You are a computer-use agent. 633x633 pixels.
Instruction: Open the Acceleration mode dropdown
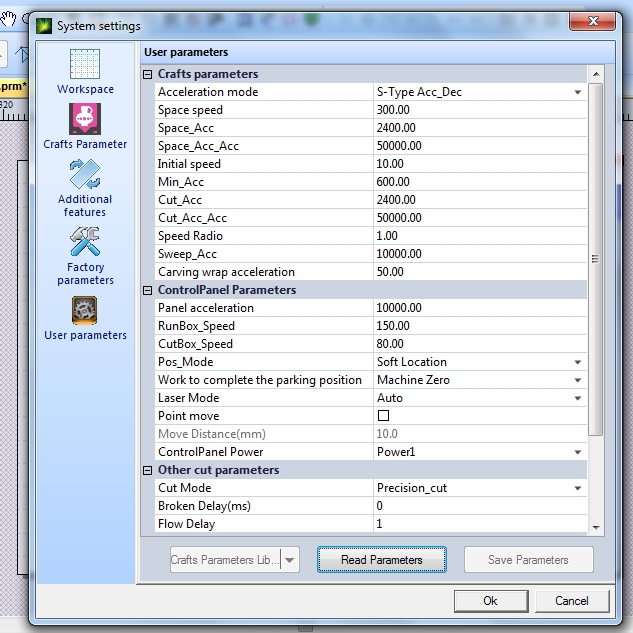coord(577,92)
